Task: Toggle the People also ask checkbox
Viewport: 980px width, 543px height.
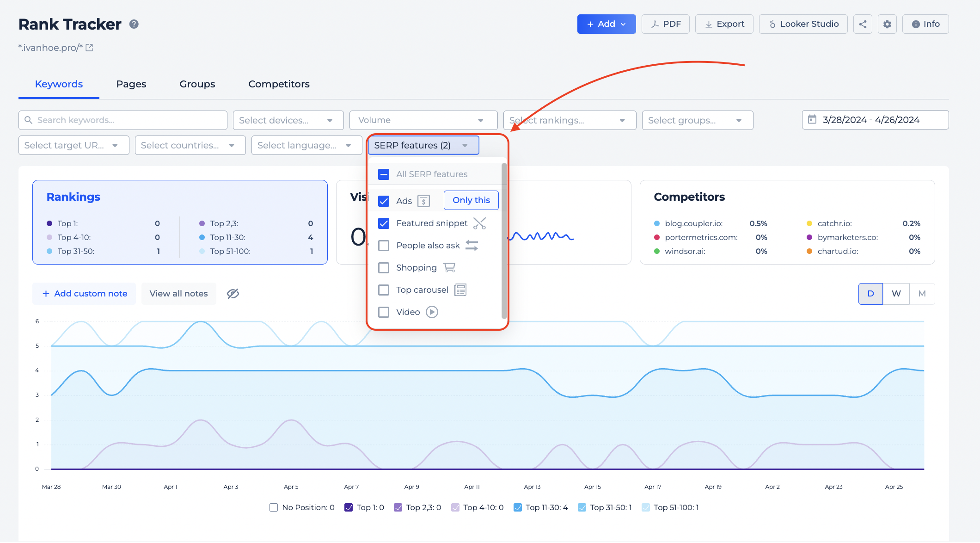Action: tap(384, 245)
